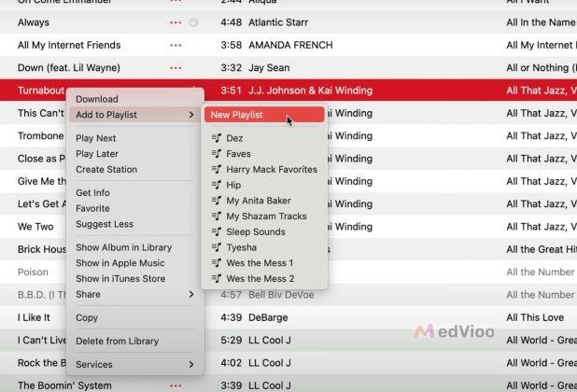The width and height of the screenshot is (577, 392).
Task: Add song to Dez playlist
Action: (264, 138)
